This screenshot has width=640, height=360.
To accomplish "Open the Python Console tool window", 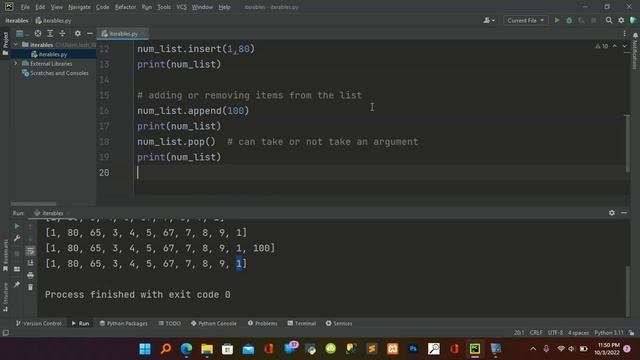I will [x=213, y=323].
